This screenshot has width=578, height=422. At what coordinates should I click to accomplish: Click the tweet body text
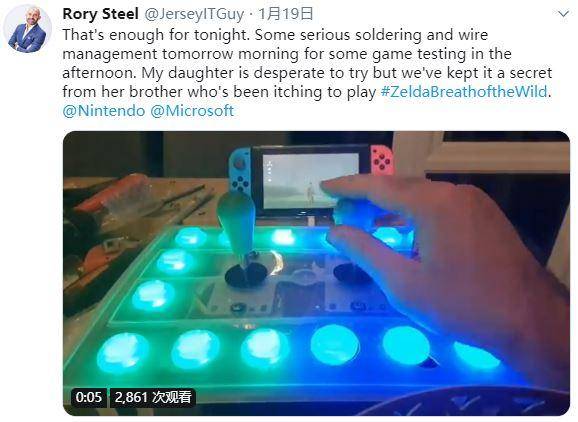pyautogui.click(x=307, y=63)
